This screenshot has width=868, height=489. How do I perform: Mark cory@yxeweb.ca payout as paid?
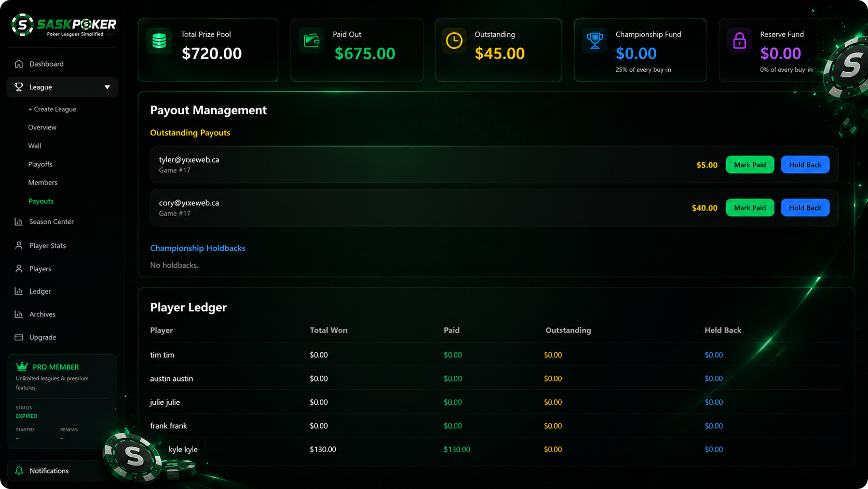click(x=750, y=208)
